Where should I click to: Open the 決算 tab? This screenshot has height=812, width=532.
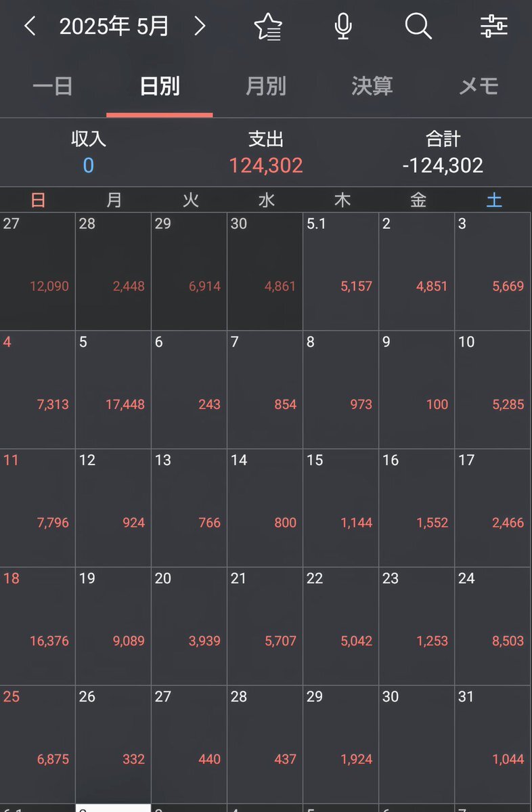tap(372, 86)
